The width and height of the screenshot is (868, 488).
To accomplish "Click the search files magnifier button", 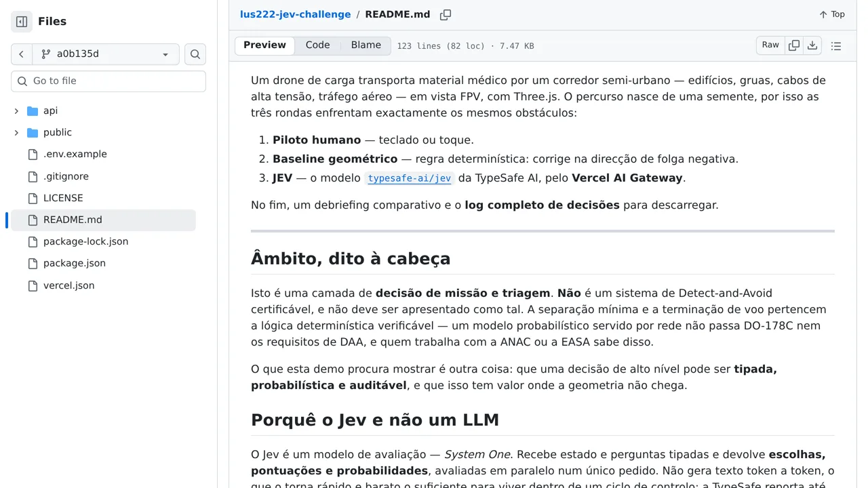I will coord(195,54).
